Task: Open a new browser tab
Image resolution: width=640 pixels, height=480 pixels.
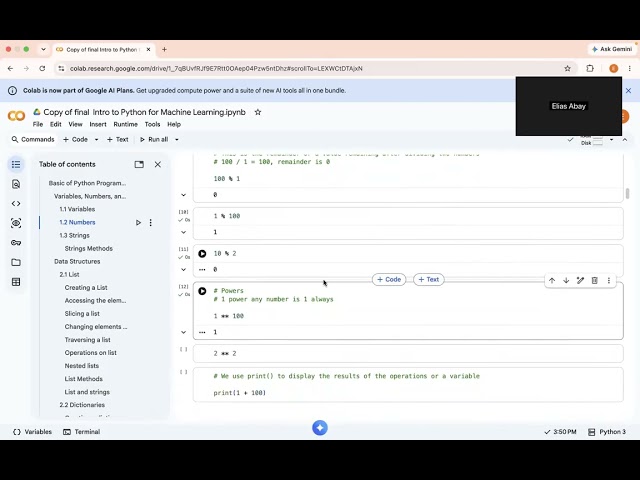Action: (164, 49)
